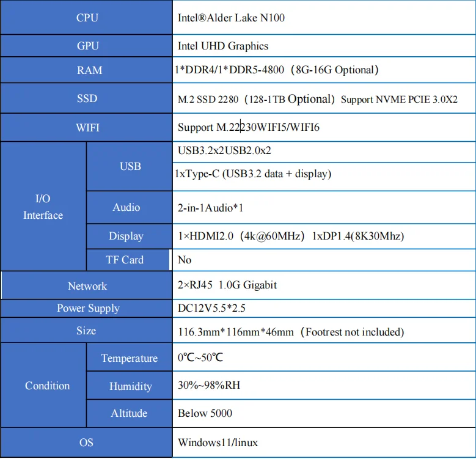Viewport: 476px width, 459px height.
Task: Select the SSD label cell
Action: tap(87, 98)
